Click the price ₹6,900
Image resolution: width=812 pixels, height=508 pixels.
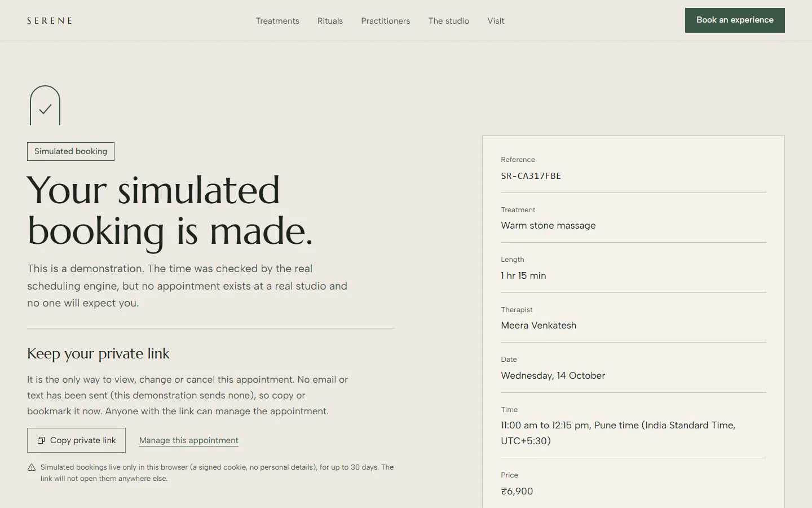pyautogui.click(x=517, y=491)
